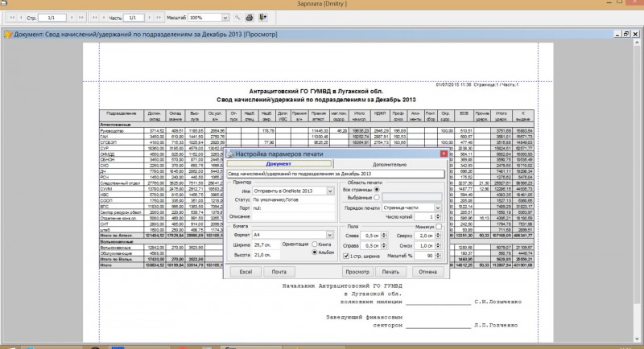Click the Просмотр preview button
The height and width of the screenshot is (349, 644).
coord(357,272)
